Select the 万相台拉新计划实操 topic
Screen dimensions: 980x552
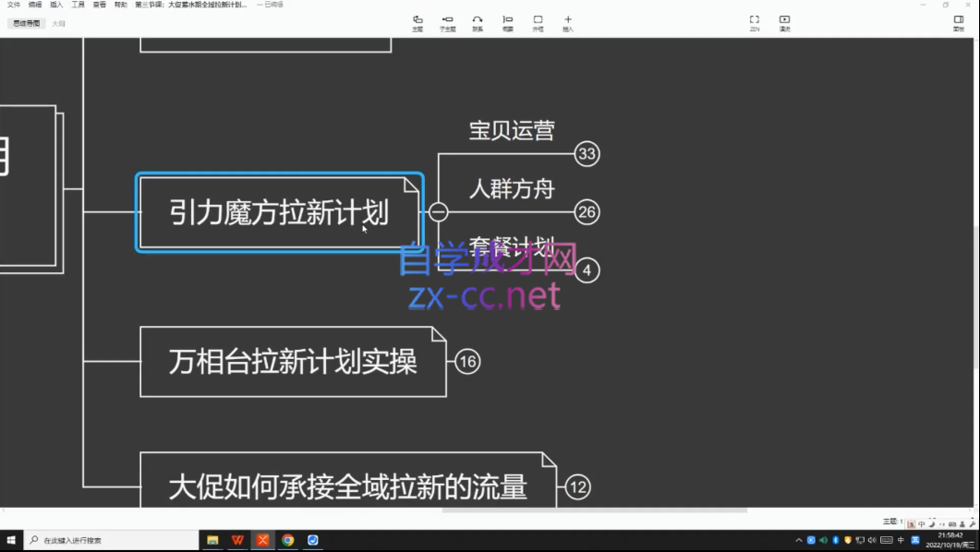(x=293, y=362)
